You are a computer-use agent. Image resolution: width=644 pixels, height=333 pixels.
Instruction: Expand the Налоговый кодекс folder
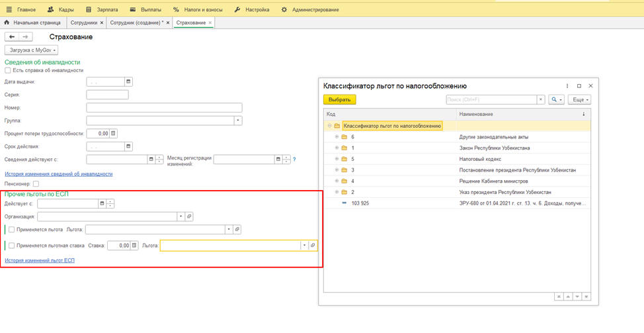337,159
